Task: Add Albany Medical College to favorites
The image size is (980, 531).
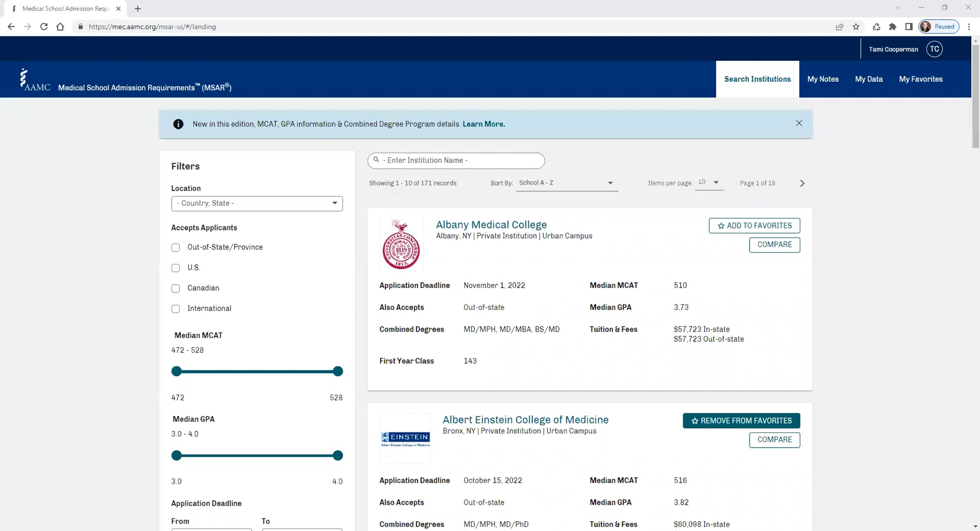Action: (754, 226)
